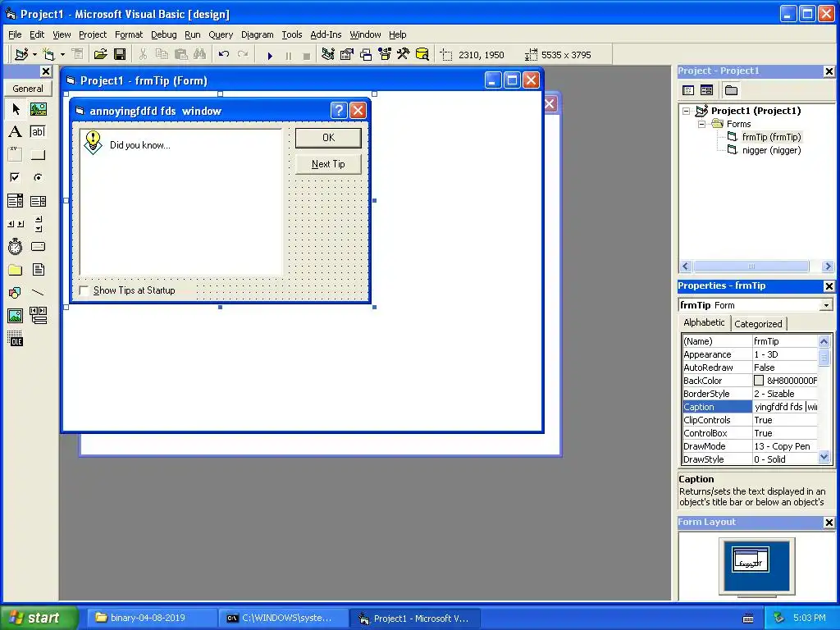Select the Timer control tool
Screen dimensions: 840x630
(x=16, y=246)
